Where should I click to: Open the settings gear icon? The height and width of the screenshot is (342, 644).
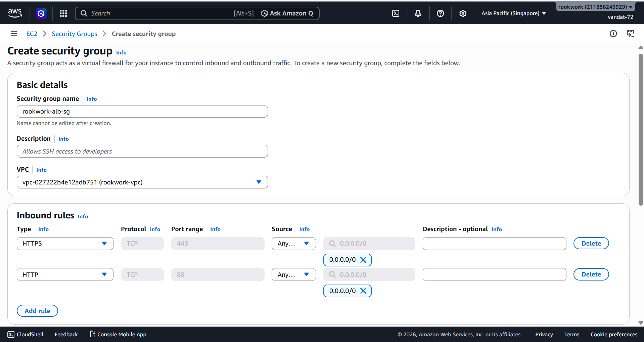pyautogui.click(x=463, y=13)
